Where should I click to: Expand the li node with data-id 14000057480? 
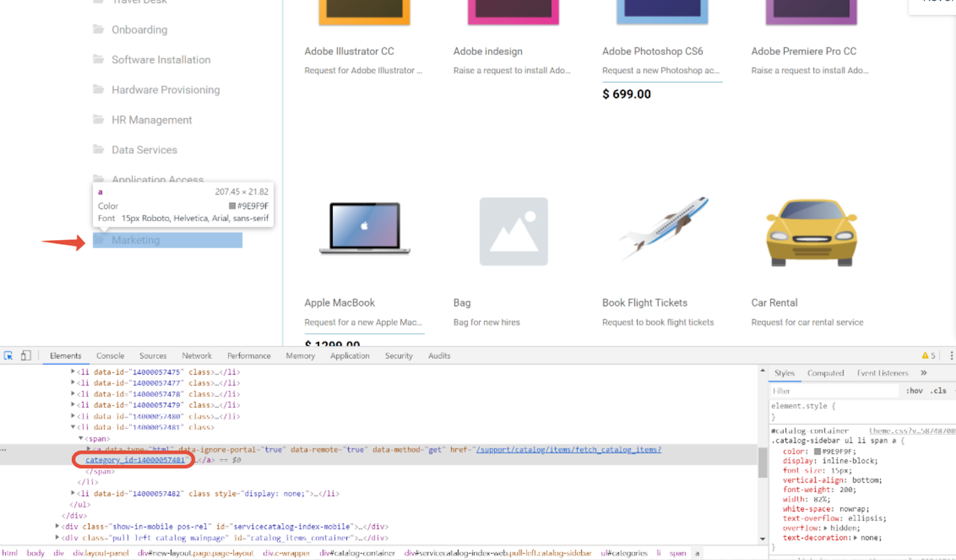click(x=73, y=416)
